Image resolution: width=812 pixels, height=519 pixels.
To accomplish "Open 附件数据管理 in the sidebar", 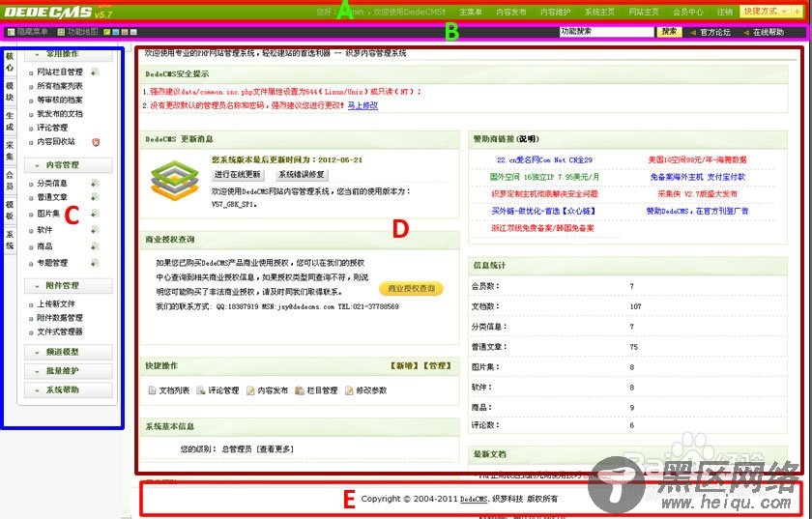I will point(60,318).
